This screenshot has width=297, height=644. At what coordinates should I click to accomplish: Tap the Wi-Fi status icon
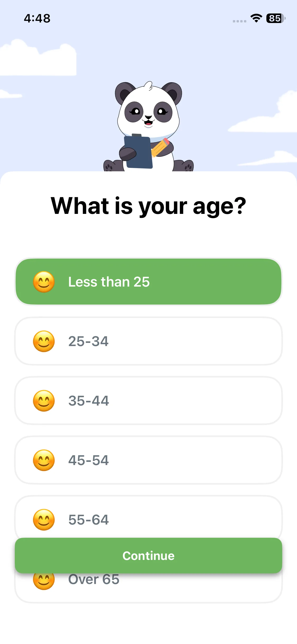coord(256,18)
